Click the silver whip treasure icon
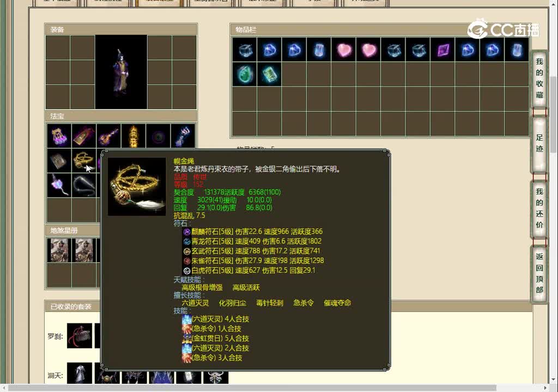 coord(83,185)
